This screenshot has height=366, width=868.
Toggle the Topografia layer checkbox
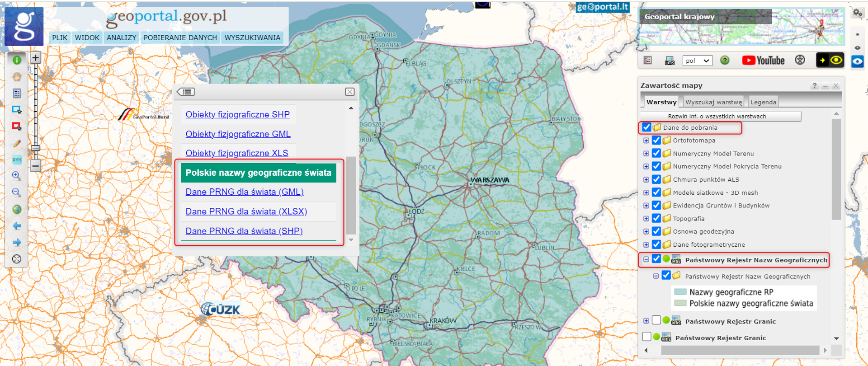pos(656,219)
